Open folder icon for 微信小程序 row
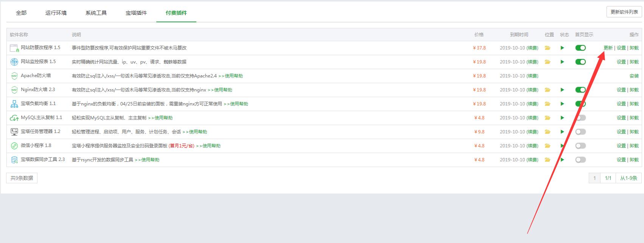This screenshot has height=243, width=644. (x=548, y=146)
